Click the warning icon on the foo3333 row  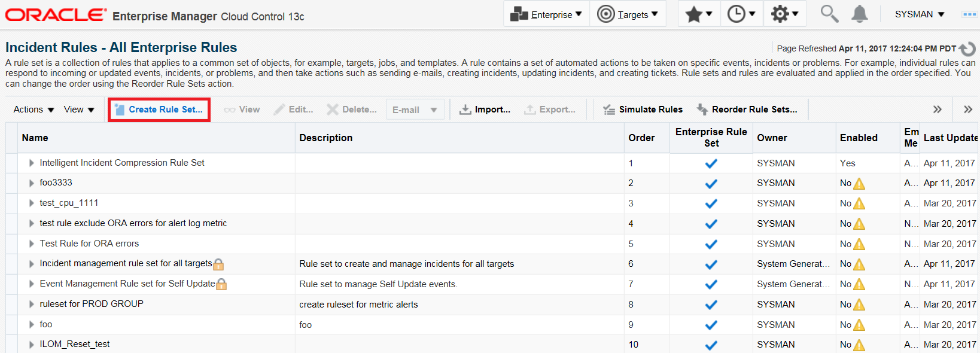[859, 184]
